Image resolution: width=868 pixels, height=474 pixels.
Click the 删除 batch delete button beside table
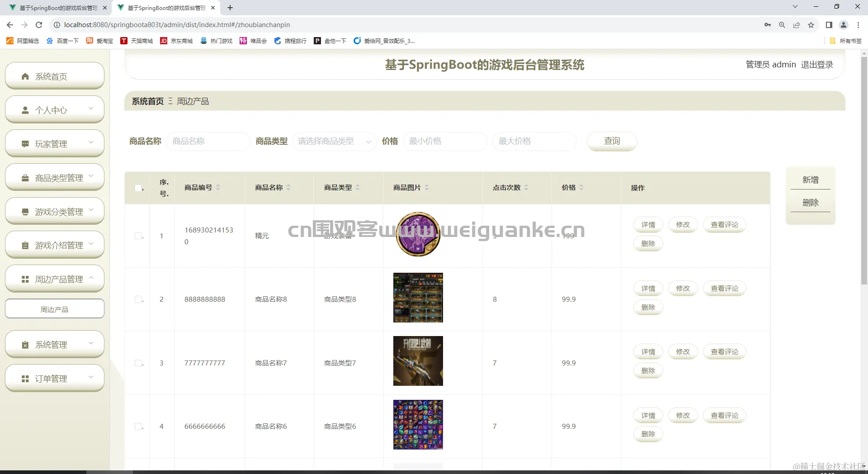pyautogui.click(x=811, y=203)
